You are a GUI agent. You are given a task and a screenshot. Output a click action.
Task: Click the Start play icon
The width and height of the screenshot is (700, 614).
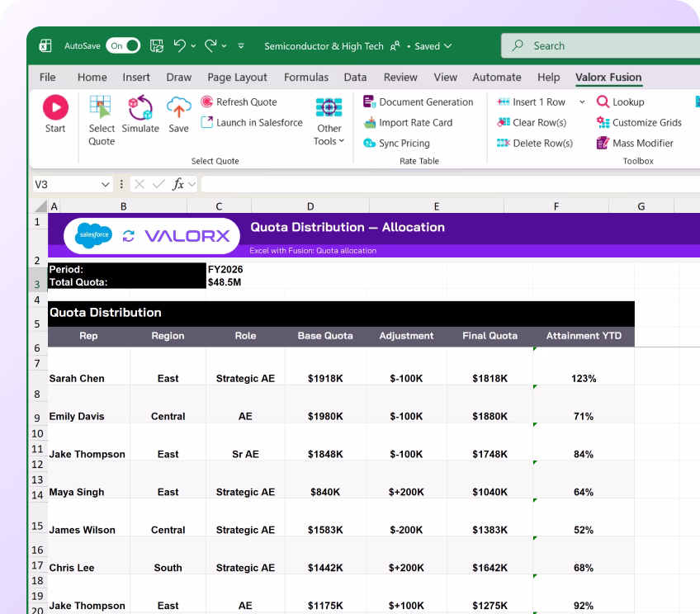tap(56, 107)
